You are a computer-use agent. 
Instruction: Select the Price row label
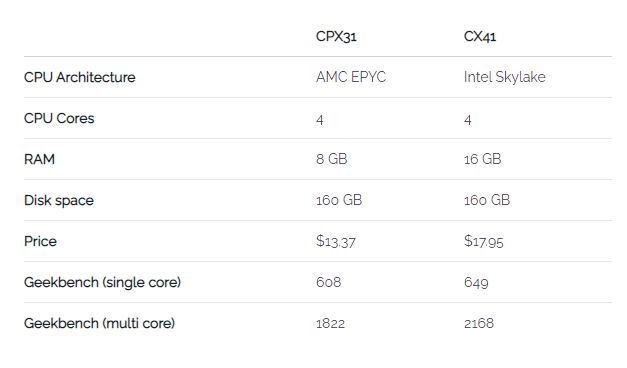[x=40, y=241]
